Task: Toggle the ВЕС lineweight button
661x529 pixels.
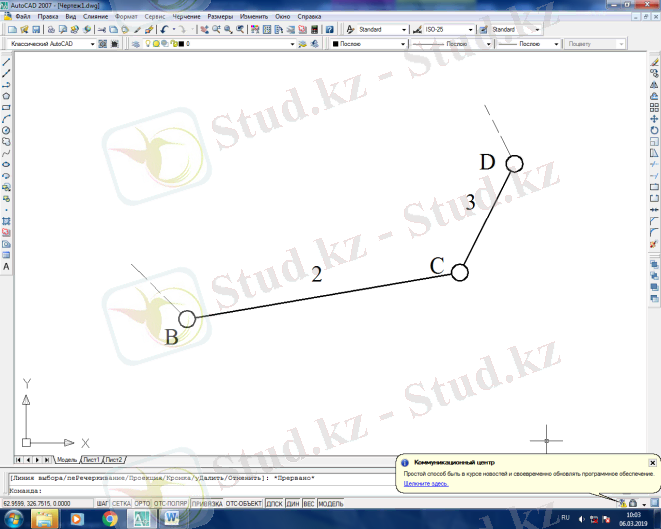Action: coord(309,503)
